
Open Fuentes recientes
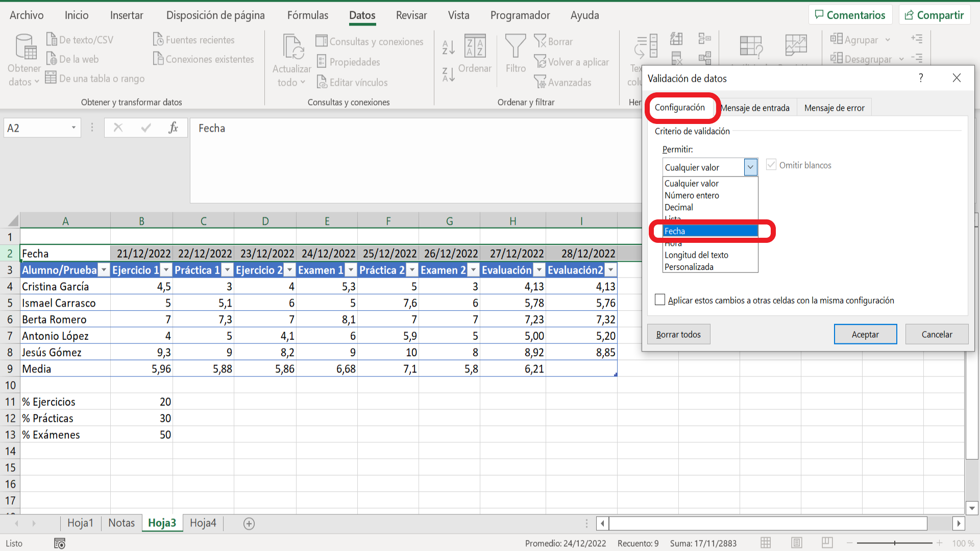point(194,40)
